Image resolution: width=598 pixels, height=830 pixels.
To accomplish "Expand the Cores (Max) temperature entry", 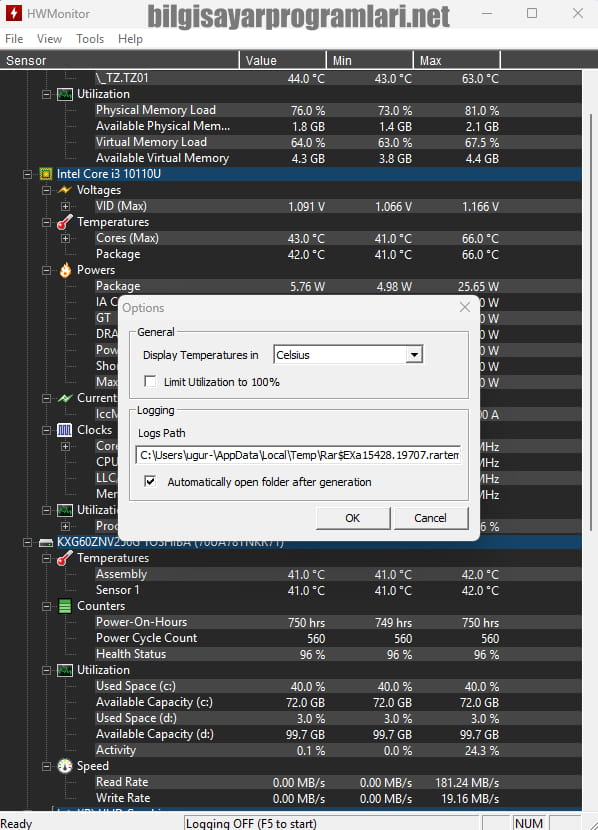I will tap(65, 238).
